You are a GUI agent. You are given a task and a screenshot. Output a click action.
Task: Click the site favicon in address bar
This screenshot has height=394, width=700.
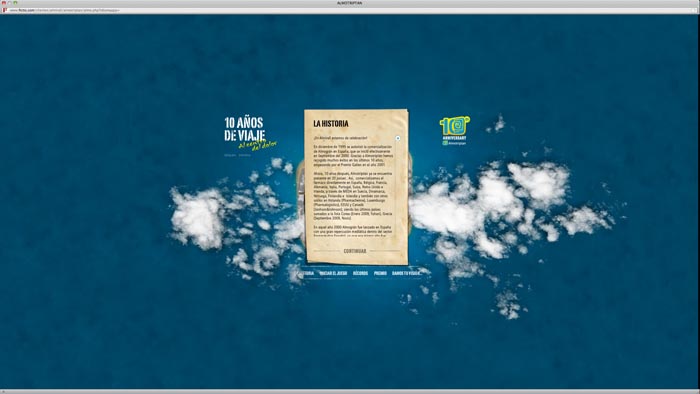tap(4, 10)
